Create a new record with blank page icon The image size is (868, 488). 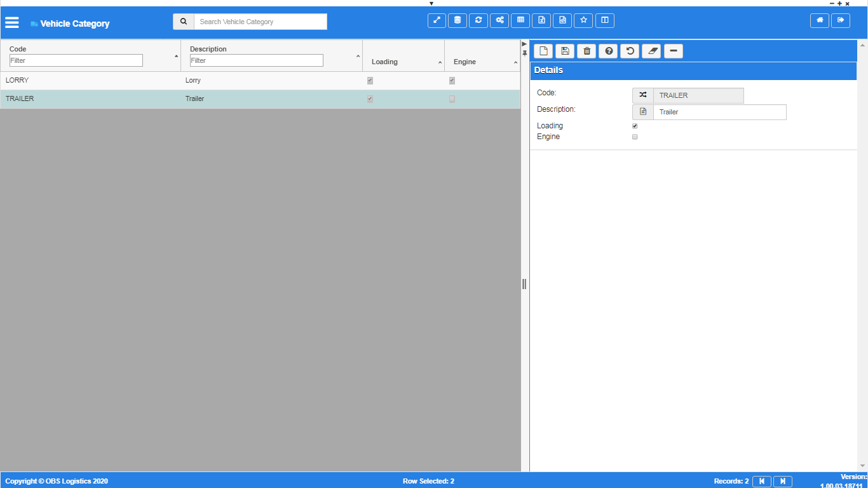pos(543,51)
